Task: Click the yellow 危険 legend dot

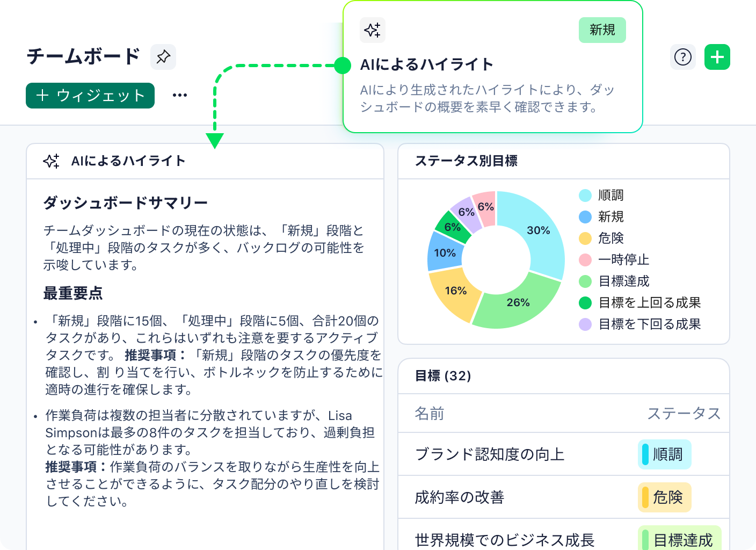Action: click(585, 238)
